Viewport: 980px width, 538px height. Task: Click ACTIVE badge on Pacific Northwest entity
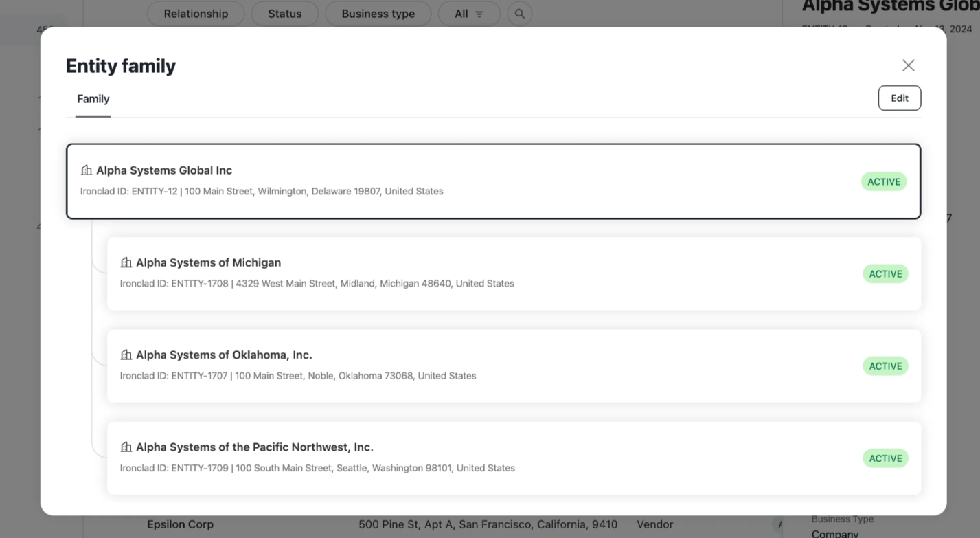(885, 458)
